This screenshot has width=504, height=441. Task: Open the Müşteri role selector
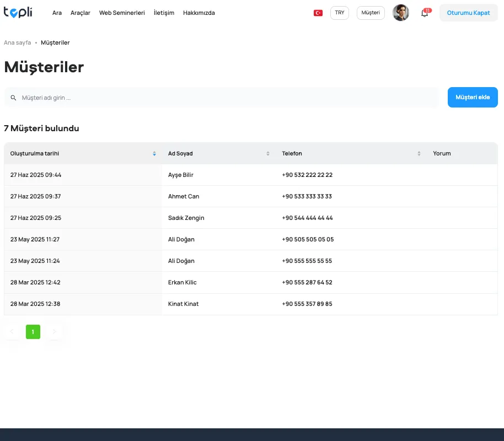371,13
